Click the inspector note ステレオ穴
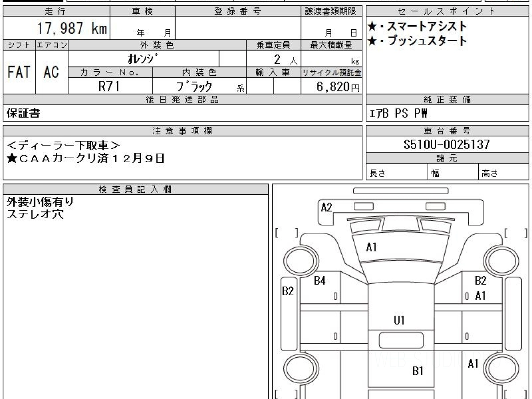532x399 pixels. 35,214
